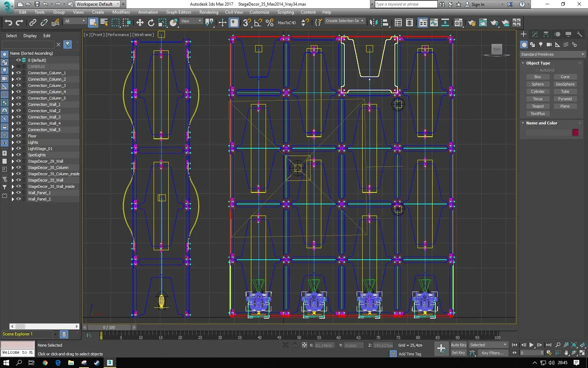This screenshot has height=368, width=588.
Task: Choose the Select and Scale tool
Action: (x=162, y=23)
